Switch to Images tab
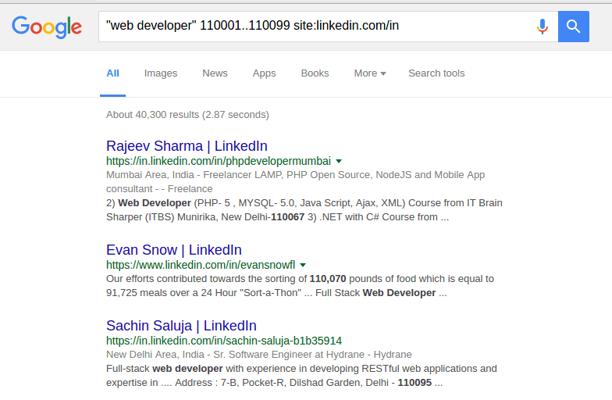Screen dimensions: 612x400 [161, 73]
